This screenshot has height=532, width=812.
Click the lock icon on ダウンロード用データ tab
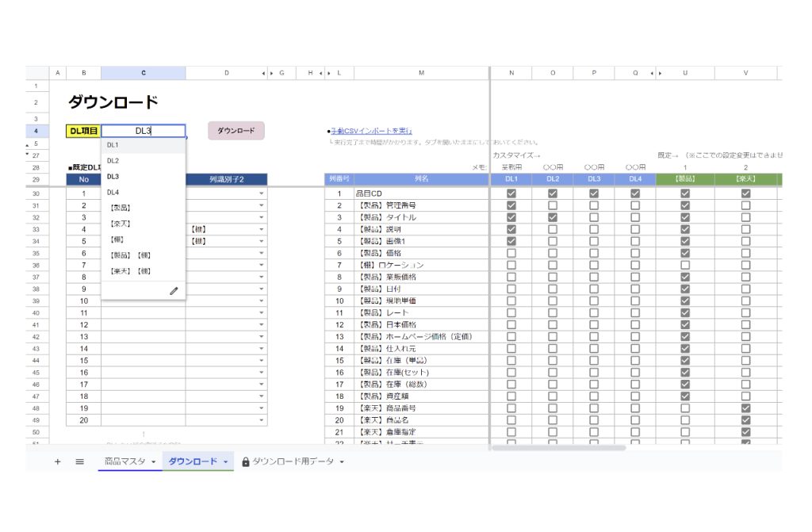click(246, 461)
